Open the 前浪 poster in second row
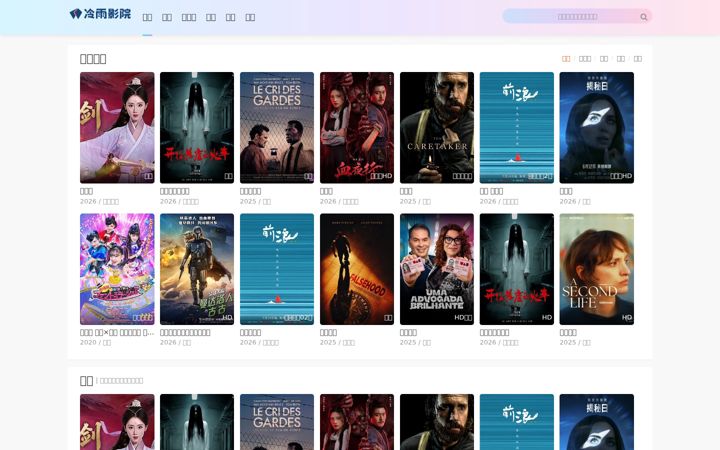Viewport: 720px width, 450px height. click(277, 269)
